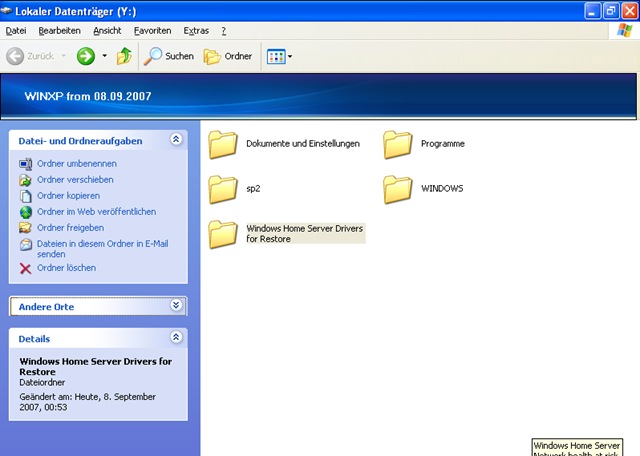Click the Programme folder name

coord(443,144)
